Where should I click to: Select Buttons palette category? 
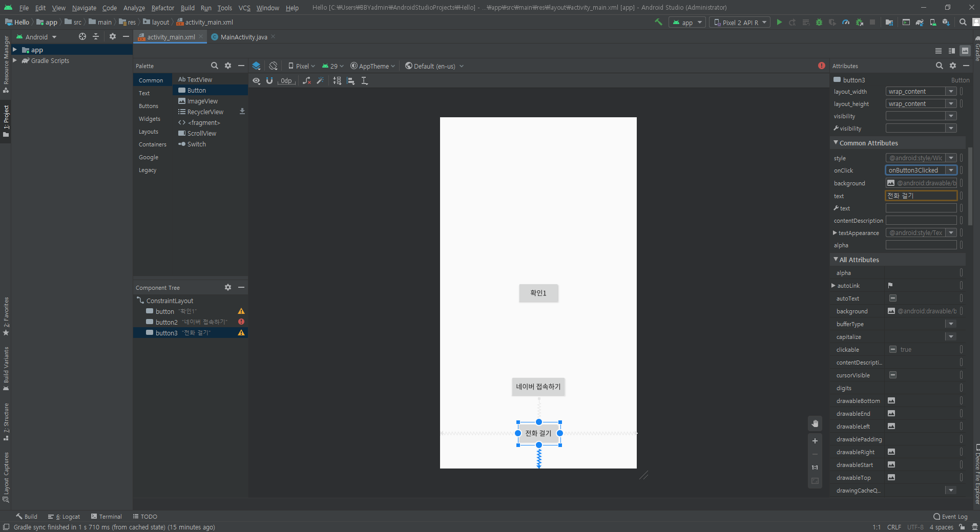(x=149, y=106)
